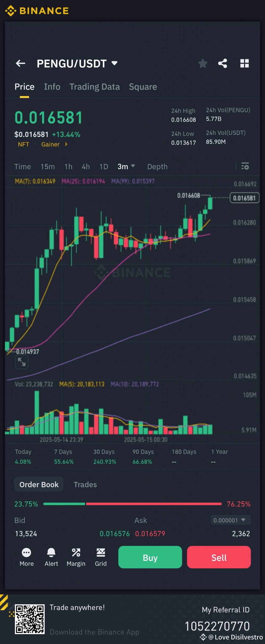Switch to the Trading Data tab

pos(94,87)
